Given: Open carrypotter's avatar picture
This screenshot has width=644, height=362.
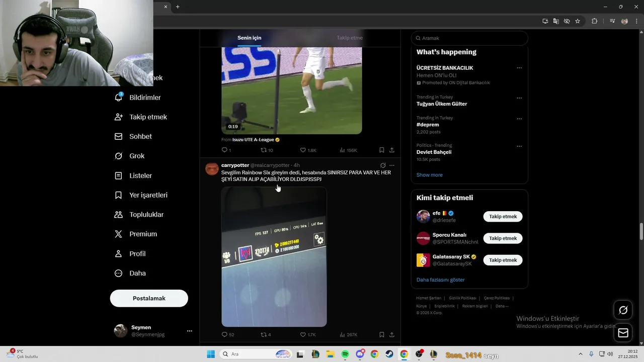Looking at the screenshot, I should pyautogui.click(x=212, y=168).
